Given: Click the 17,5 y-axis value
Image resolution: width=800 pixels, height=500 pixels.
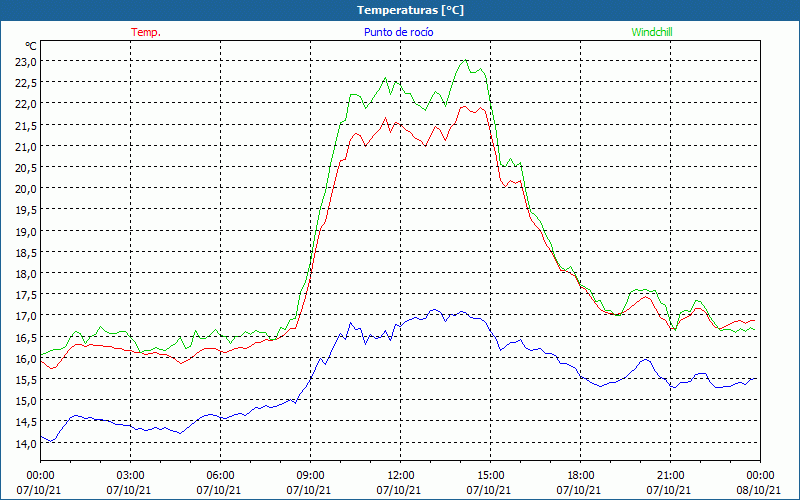Looking at the screenshot, I should coord(26,294).
